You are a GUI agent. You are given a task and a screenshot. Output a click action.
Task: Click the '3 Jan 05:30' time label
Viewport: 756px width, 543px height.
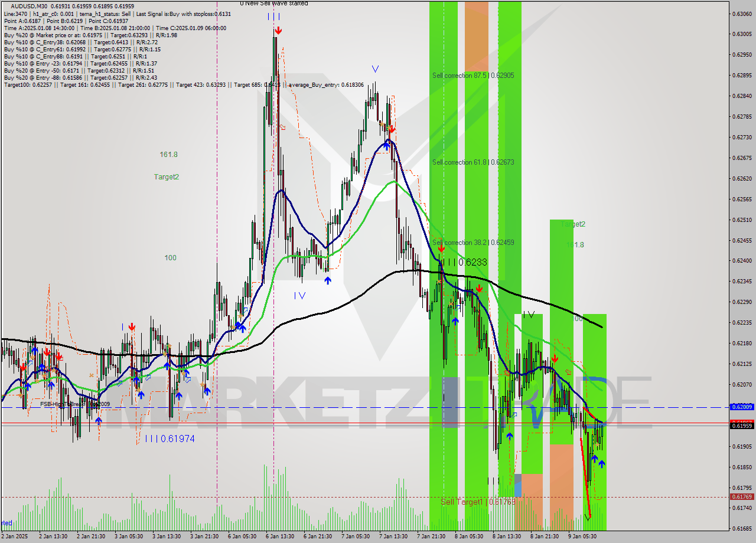click(x=129, y=537)
